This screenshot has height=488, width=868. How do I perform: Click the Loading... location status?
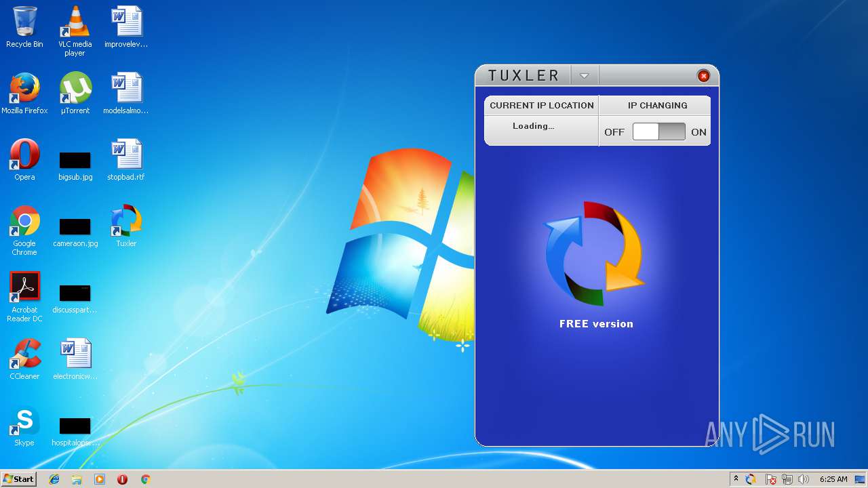click(534, 126)
